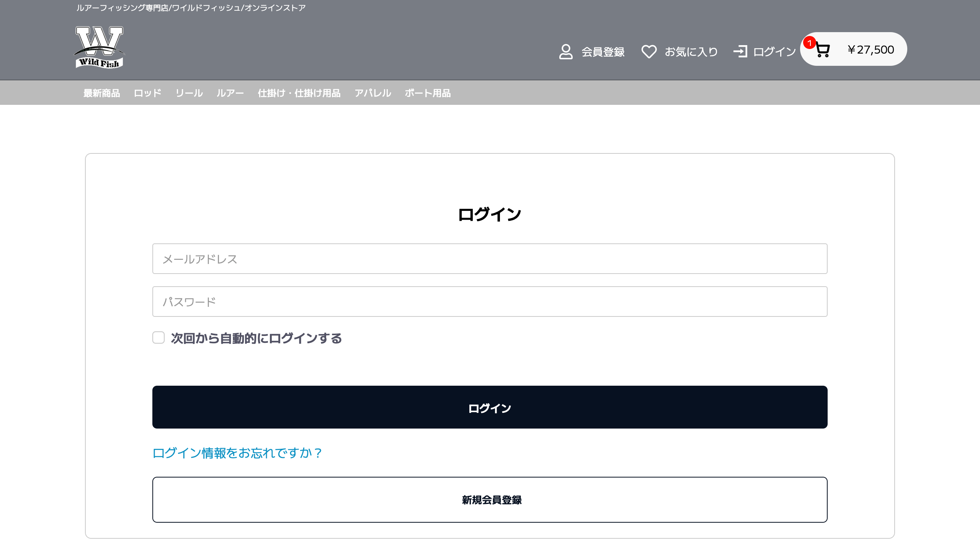Open 会員登録 link in header
980x551 pixels.
pyautogui.click(x=603, y=52)
